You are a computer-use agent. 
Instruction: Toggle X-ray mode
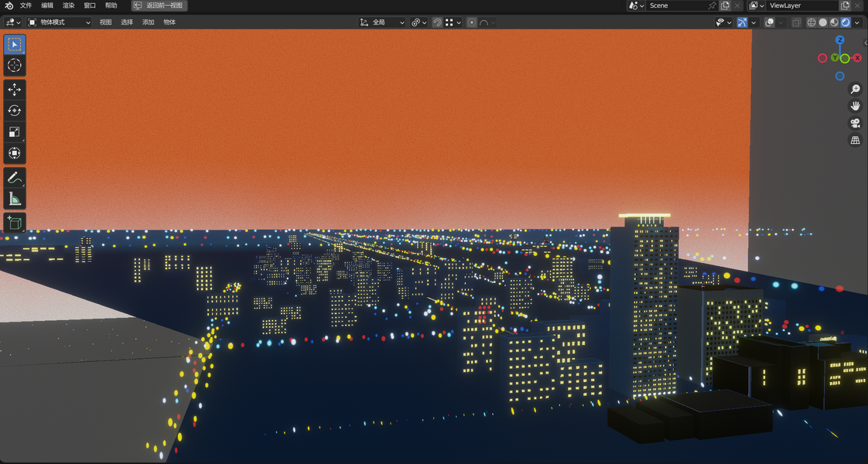pos(796,22)
